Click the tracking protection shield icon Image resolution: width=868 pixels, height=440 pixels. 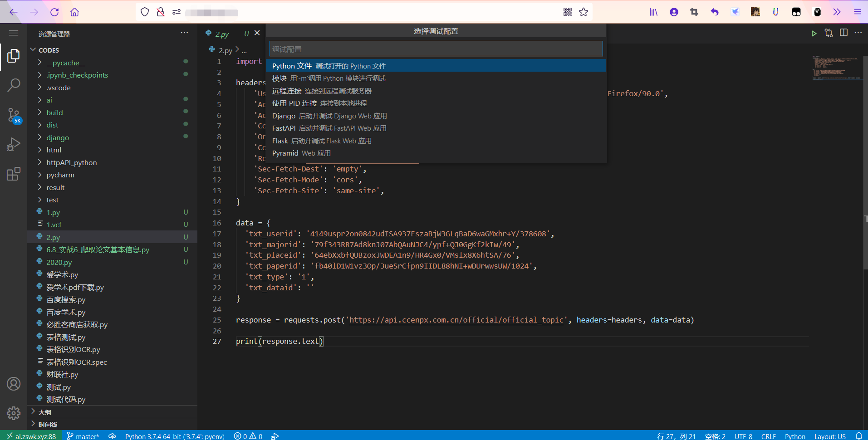coord(145,12)
